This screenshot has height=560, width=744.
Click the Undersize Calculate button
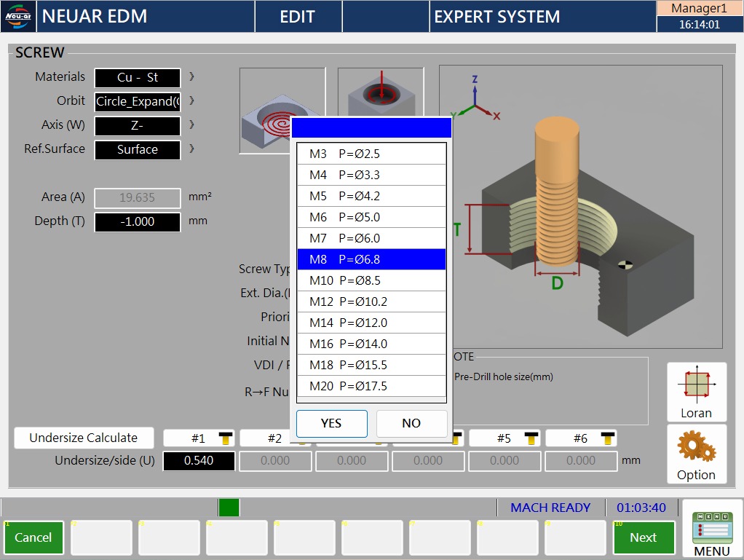84,438
